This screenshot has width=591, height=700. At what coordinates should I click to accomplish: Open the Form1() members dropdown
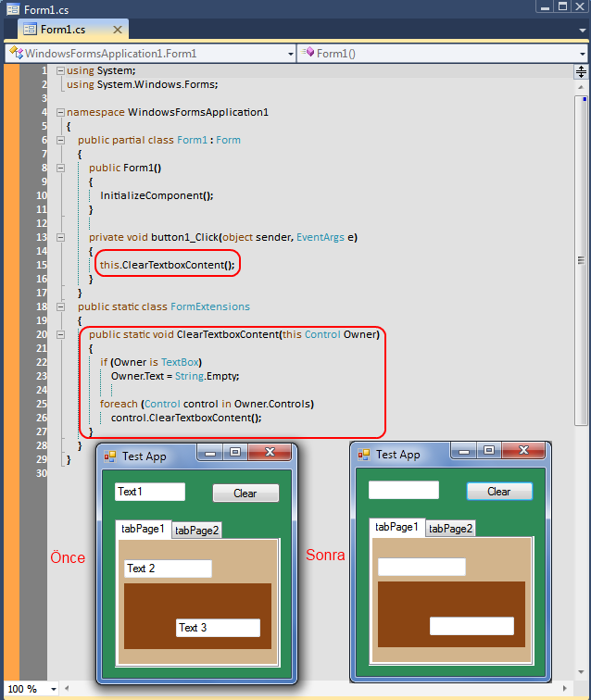pos(582,54)
